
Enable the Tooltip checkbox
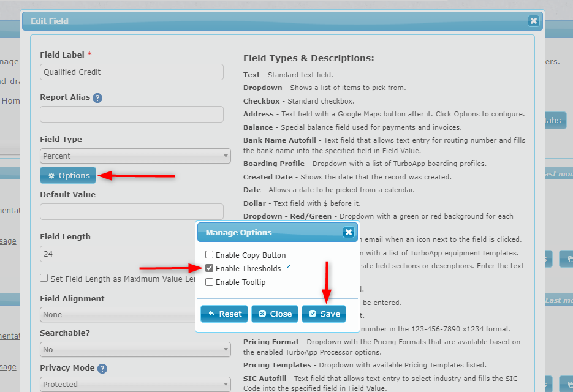(x=210, y=282)
